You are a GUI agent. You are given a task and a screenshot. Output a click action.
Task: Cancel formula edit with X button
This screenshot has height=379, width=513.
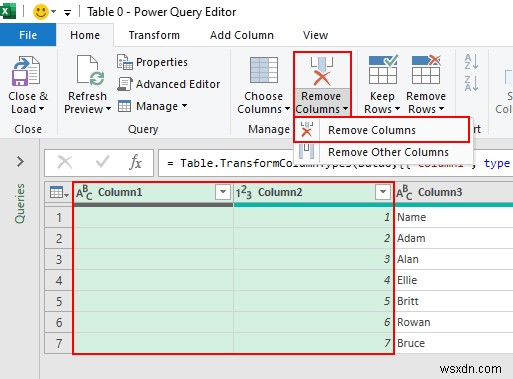pyautogui.click(x=65, y=163)
